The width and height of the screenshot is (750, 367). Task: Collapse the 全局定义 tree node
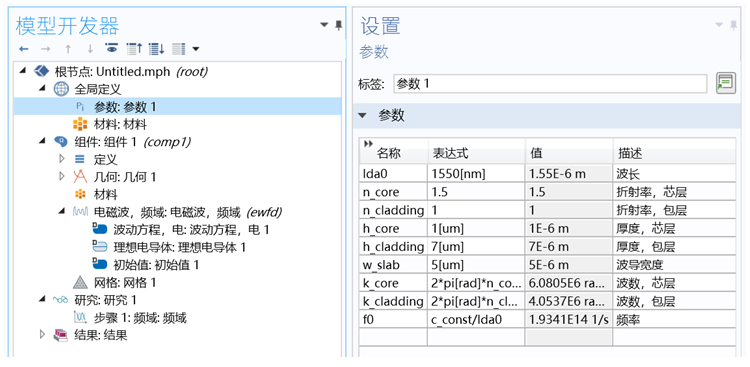[x=42, y=89]
